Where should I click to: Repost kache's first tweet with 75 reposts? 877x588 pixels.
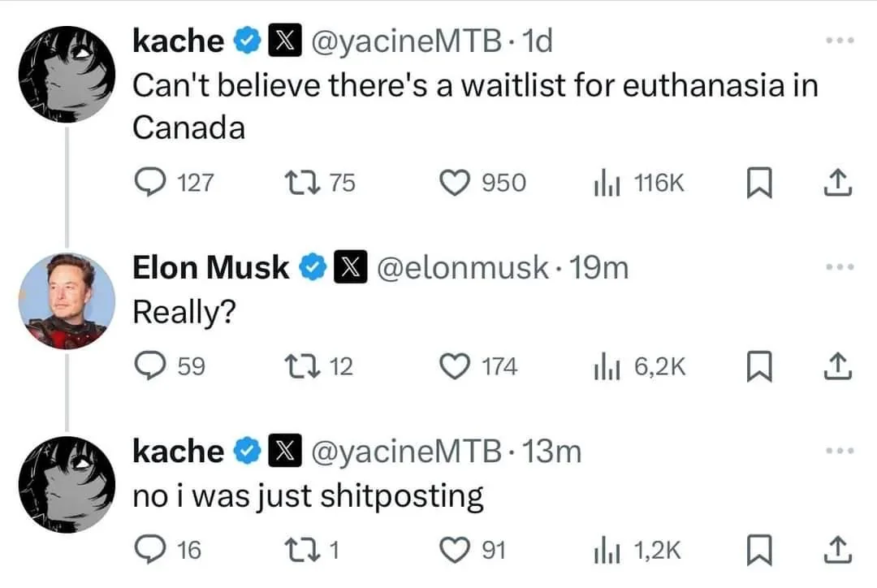pos(309,183)
